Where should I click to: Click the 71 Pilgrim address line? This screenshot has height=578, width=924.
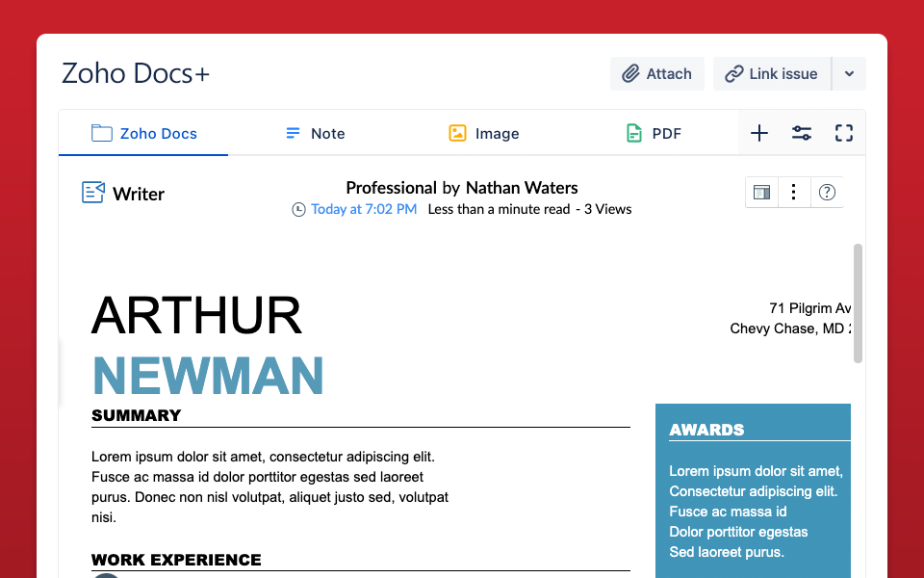pyautogui.click(x=809, y=308)
